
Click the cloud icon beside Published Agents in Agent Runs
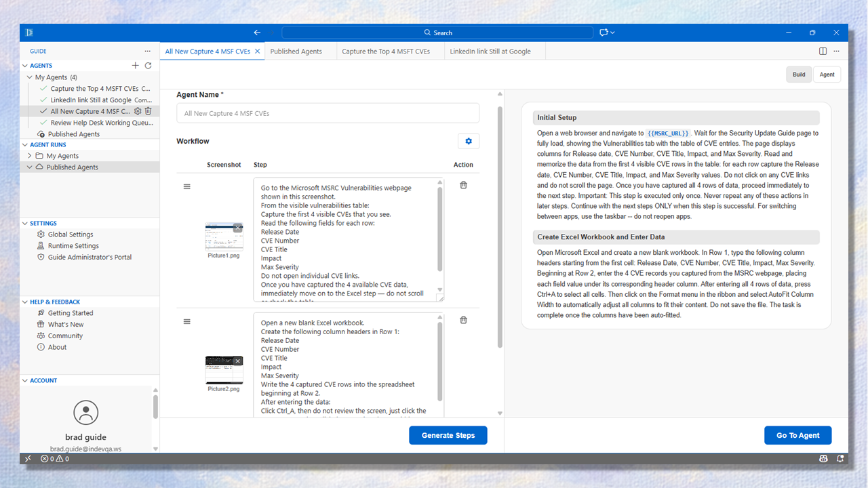(39, 167)
